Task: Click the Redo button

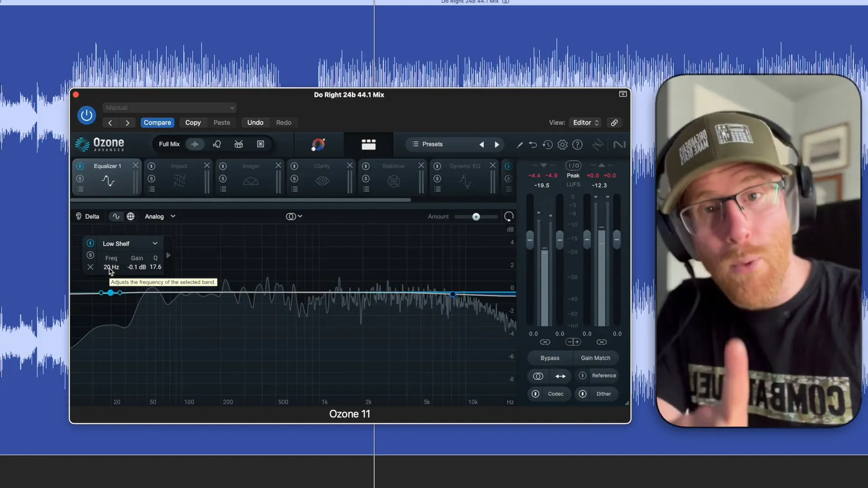Action: 283,122
